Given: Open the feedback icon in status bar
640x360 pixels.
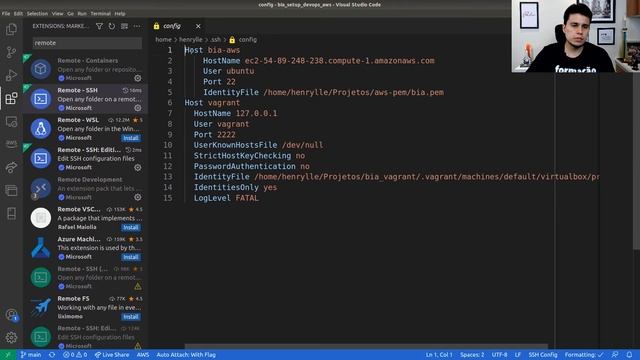Looking at the screenshot, I should click(x=615, y=355).
